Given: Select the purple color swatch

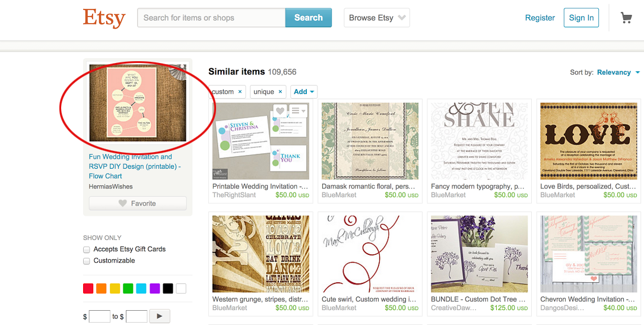Looking at the screenshot, I should point(155,288).
